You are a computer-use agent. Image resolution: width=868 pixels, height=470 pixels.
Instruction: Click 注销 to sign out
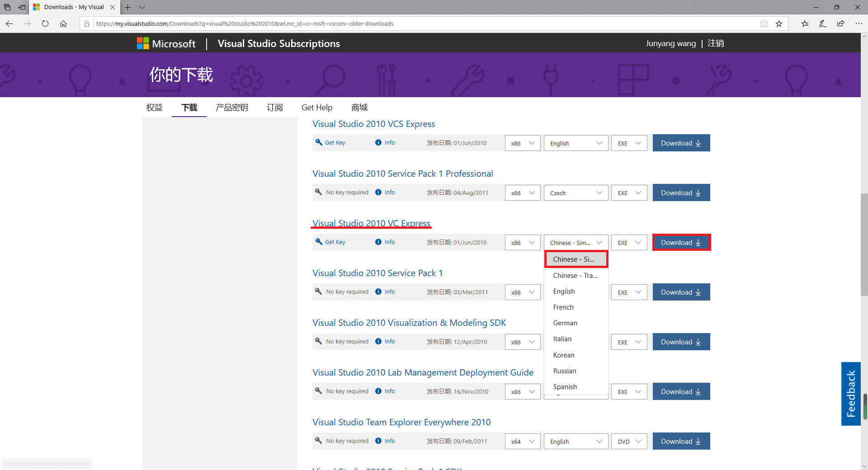tap(716, 43)
